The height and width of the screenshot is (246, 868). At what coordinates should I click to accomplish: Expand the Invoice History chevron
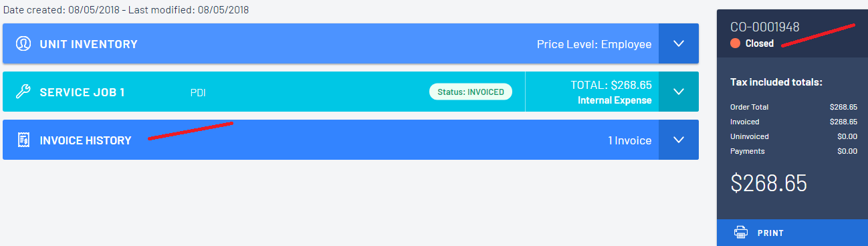pos(679,140)
